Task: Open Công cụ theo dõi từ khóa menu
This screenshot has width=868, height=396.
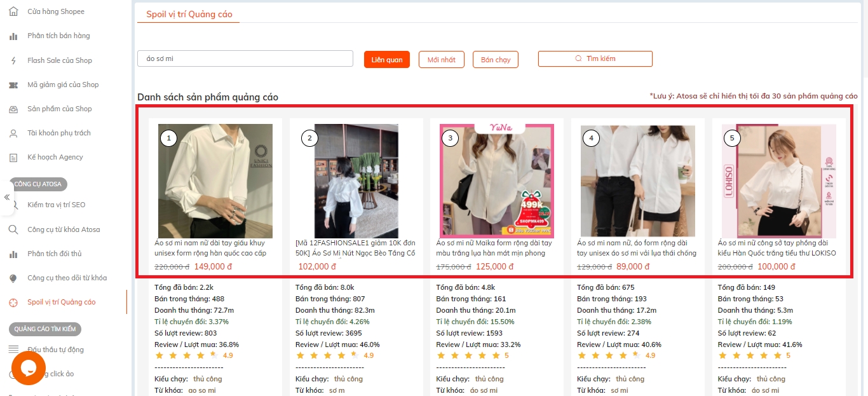Action: 67,278
